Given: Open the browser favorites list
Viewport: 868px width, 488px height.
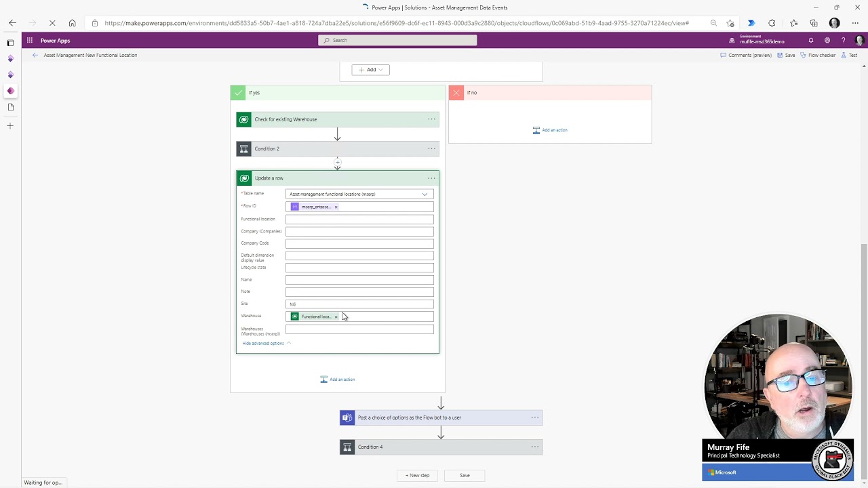Looking at the screenshot, I should point(793,23).
